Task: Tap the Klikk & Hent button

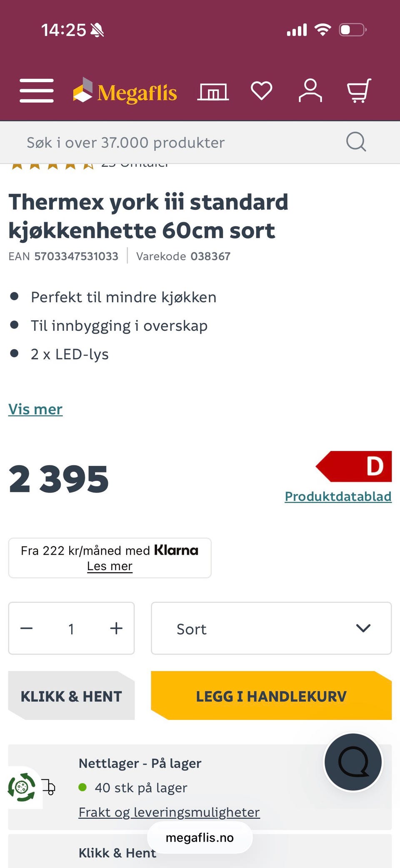Action: (71, 696)
